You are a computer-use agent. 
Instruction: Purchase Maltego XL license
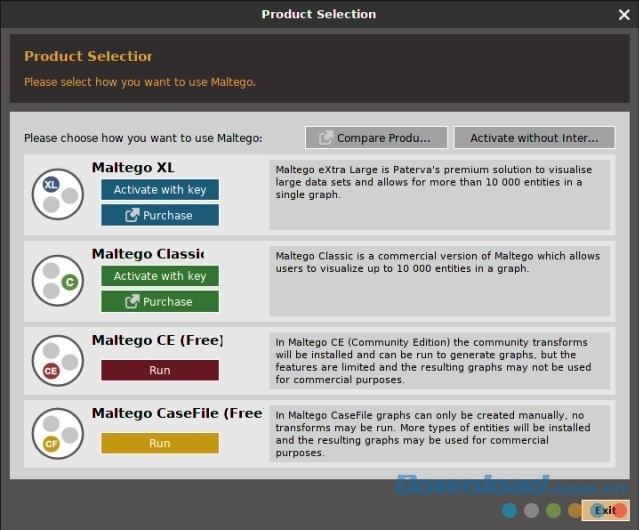tap(160, 215)
